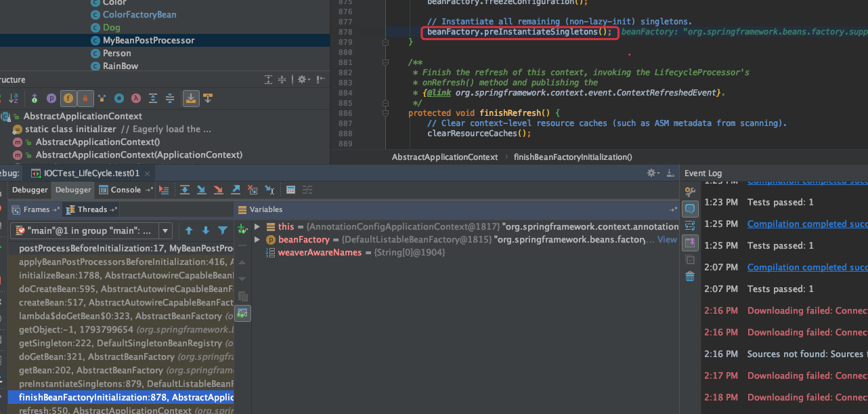Screen dimensions: 868x414
Task: Toggle Show Properties (purple p) filter
Action: [x=51, y=99]
